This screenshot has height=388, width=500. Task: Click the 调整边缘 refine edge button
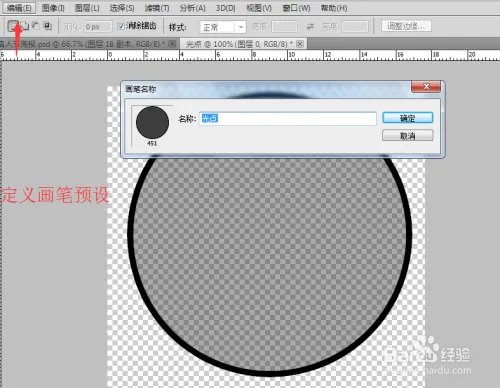pyautogui.click(x=406, y=26)
